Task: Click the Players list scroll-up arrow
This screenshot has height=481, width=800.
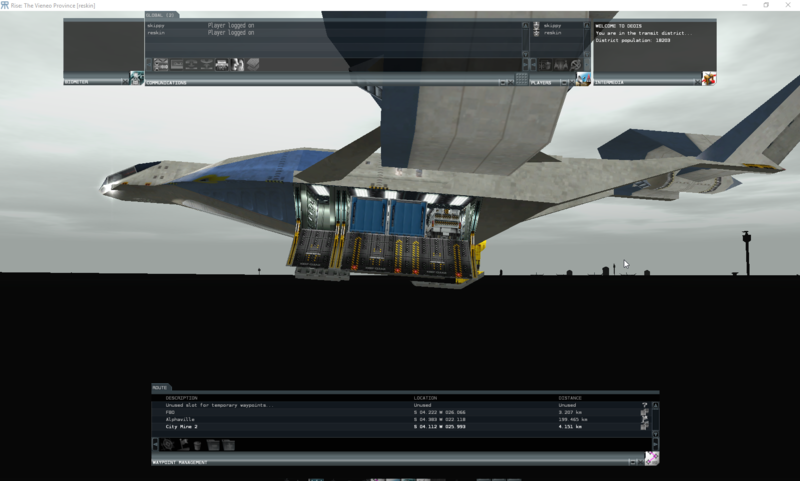Action: click(587, 25)
